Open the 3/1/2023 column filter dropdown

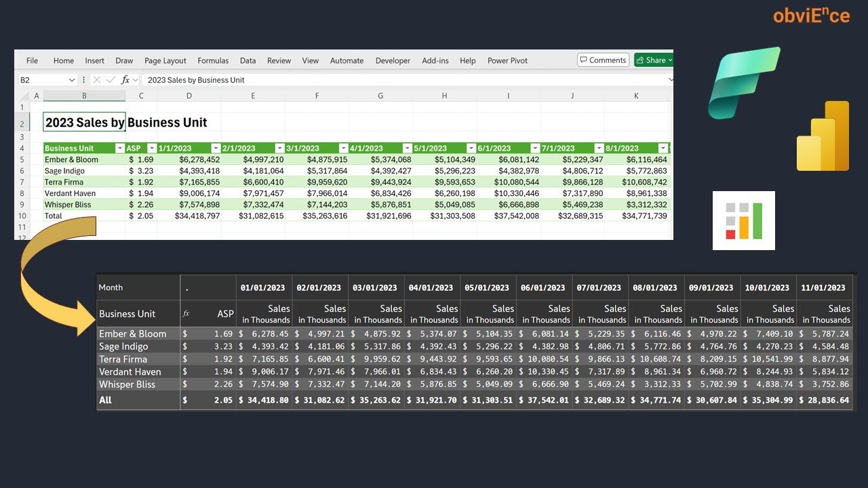pos(343,148)
